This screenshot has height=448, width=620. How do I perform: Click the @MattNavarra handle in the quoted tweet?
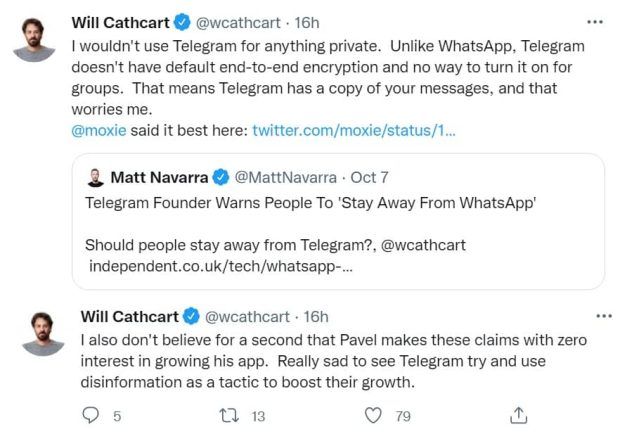[x=285, y=178]
